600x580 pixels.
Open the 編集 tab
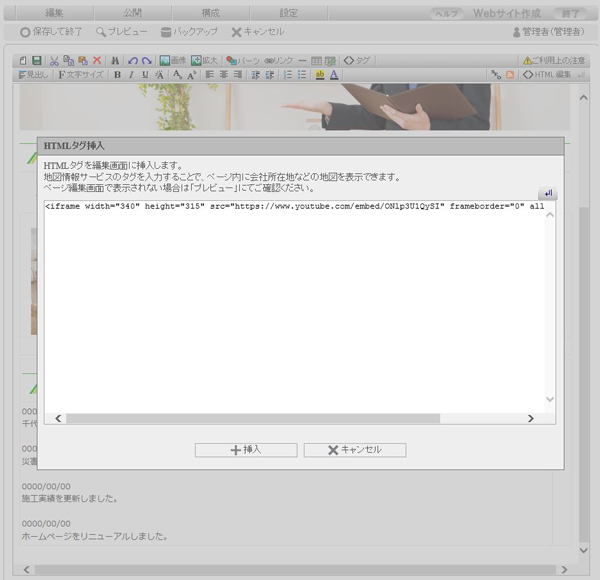(54, 13)
